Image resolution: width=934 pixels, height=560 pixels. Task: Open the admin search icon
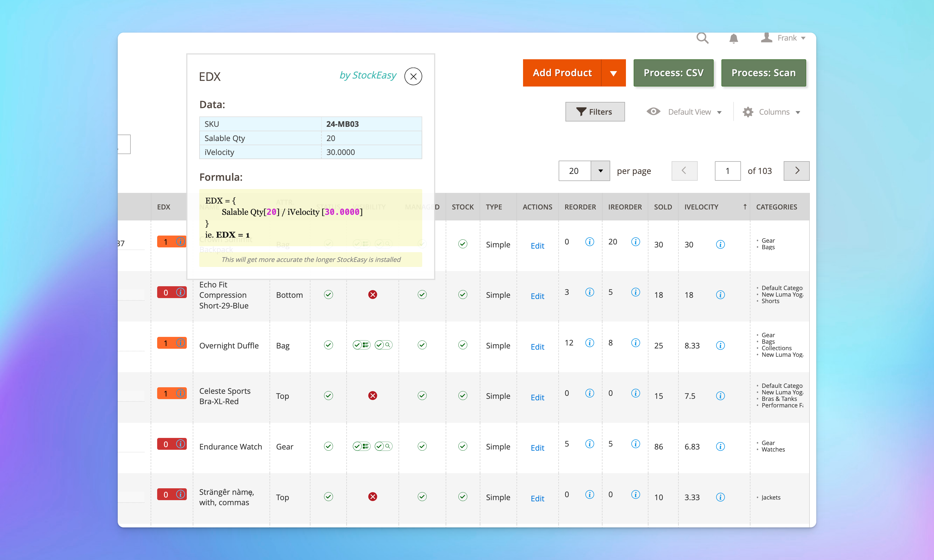pos(702,38)
